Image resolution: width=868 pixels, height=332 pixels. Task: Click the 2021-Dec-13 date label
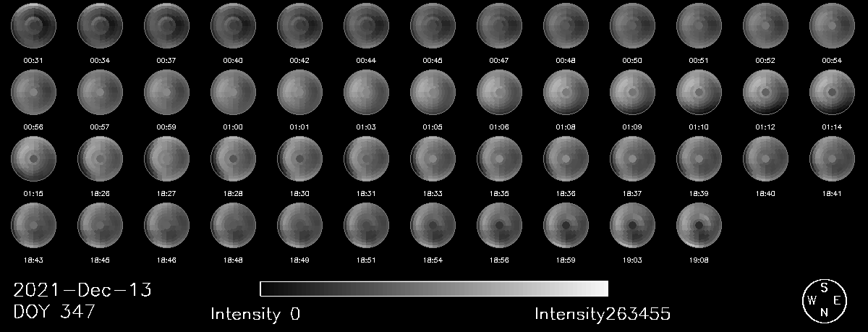coord(82,291)
